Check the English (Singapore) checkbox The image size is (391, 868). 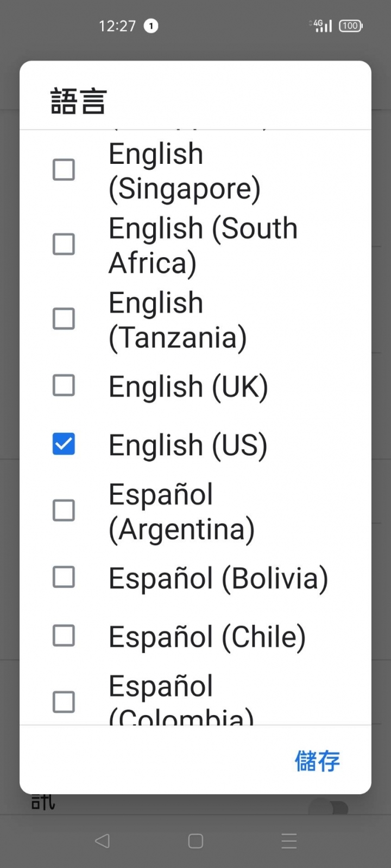(x=64, y=170)
